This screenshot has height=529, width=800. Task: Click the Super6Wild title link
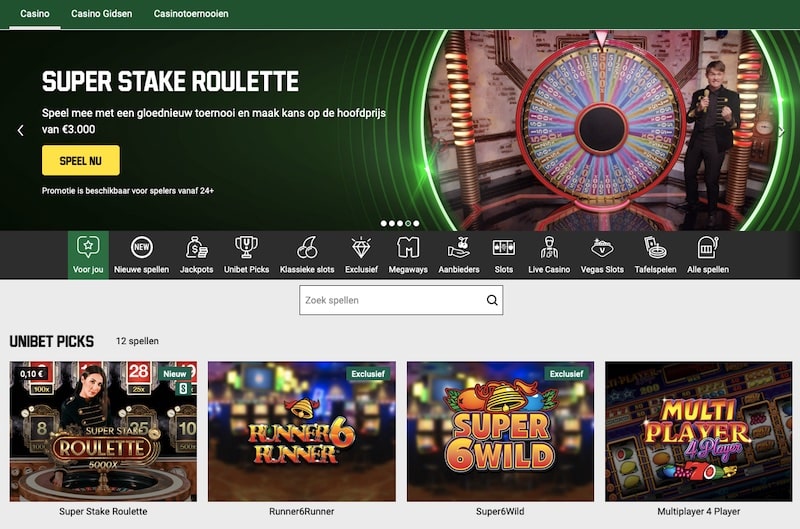(x=500, y=512)
